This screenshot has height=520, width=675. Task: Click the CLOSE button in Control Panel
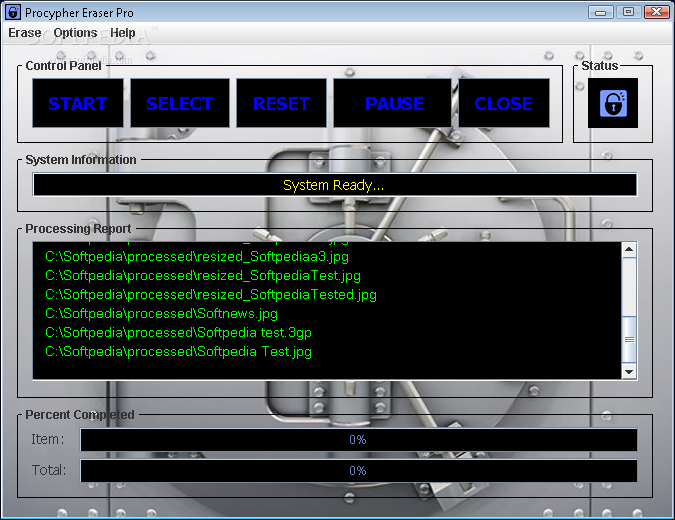click(504, 103)
